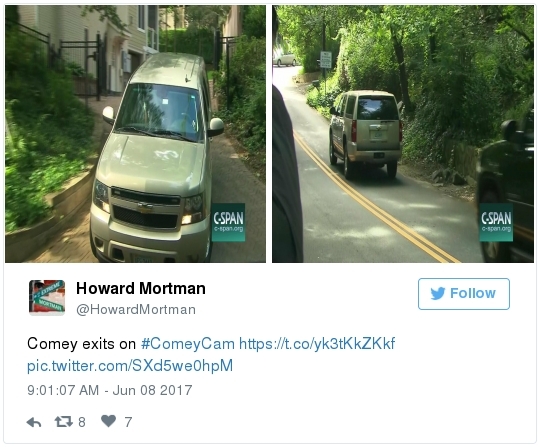Image resolution: width=540 pixels, height=447 pixels.
Task: Click the Twitter bird icon in Follow button
Action: click(438, 293)
